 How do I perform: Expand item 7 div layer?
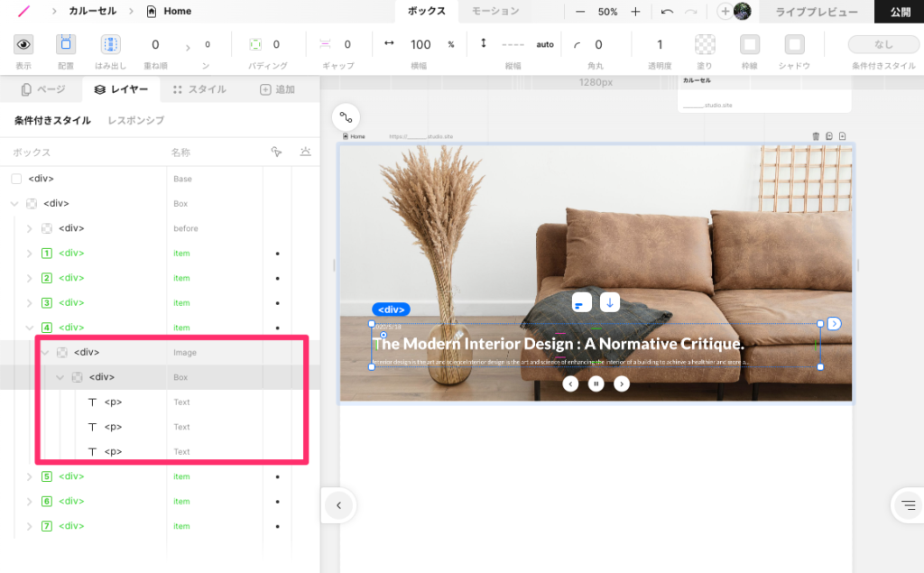click(29, 526)
